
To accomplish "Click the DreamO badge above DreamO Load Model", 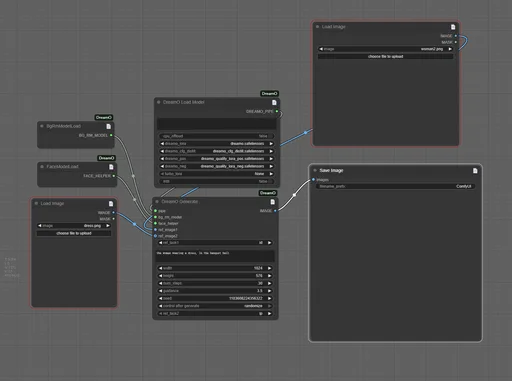I will pos(269,93).
